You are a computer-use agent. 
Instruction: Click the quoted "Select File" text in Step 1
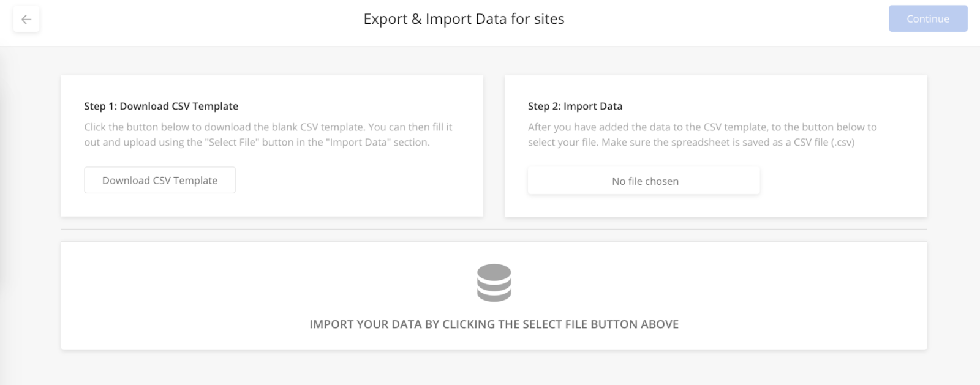pos(232,142)
